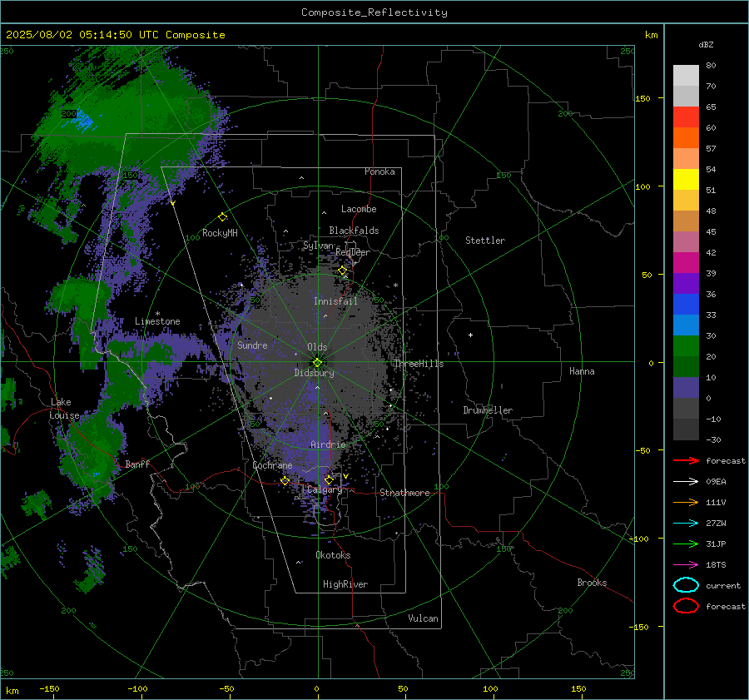The height and width of the screenshot is (700, 749).
Task: Click the Limestone label
Action: pyautogui.click(x=157, y=321)
